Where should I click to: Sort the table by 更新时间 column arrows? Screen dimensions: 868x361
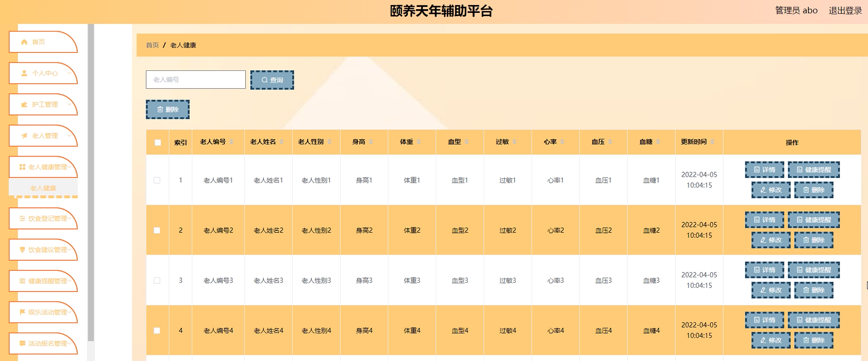coord(712,142)
